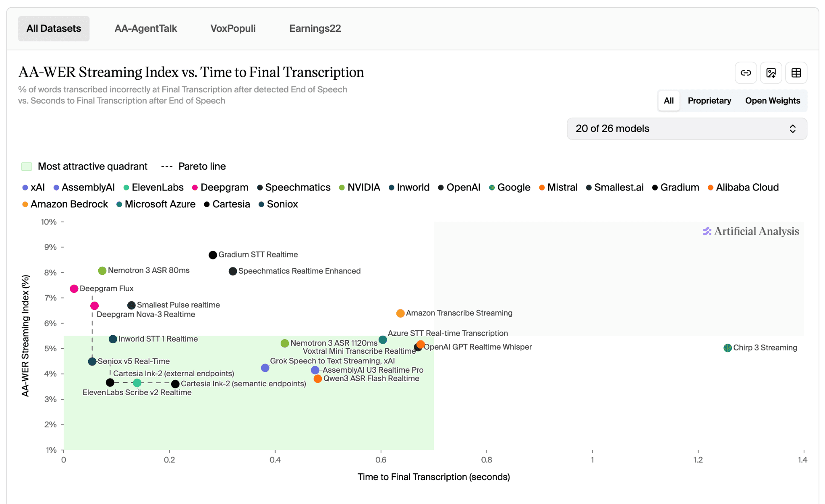Hide Alibaba Cloud in the legend
The width and height of the screenshot is (825, 504).
coord(743,187)
